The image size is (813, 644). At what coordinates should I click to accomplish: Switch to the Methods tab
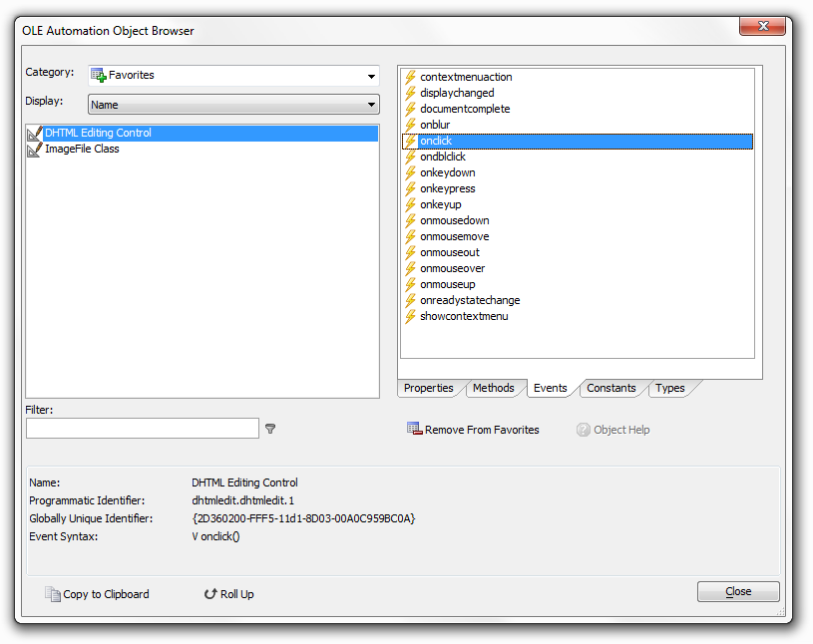point(493,388)
